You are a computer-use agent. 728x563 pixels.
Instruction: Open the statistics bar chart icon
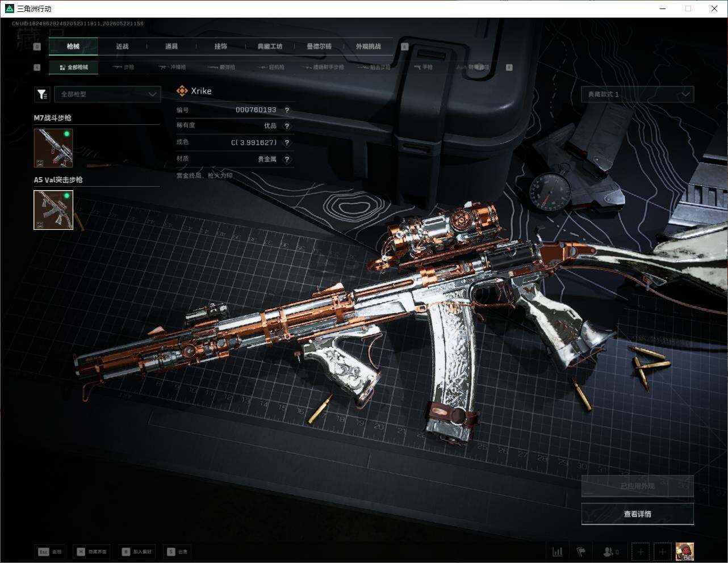click(x=558, y=551)
